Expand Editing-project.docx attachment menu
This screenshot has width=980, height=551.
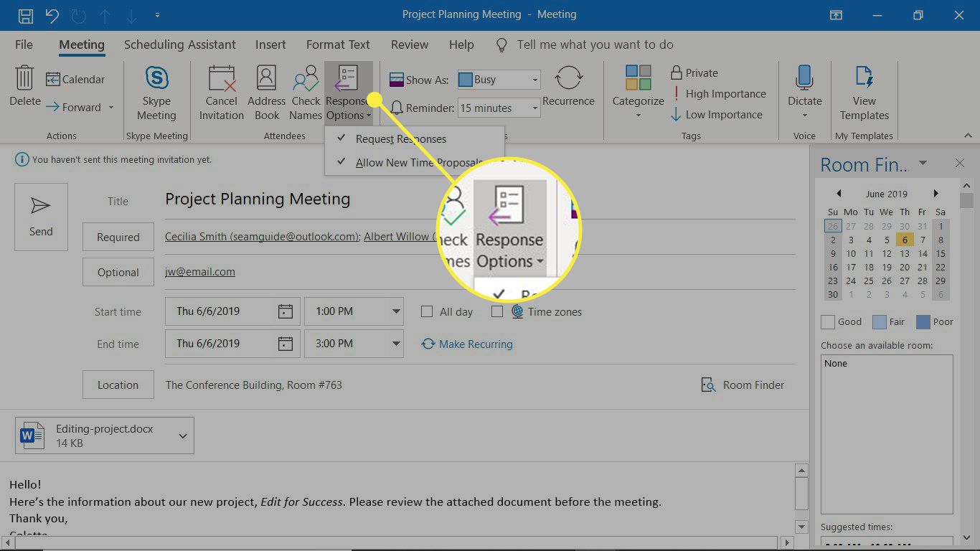coord(182,435)
